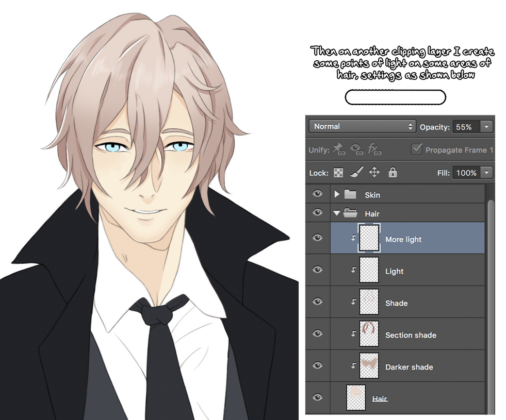Image resolution: width=506 pixels, height=420 pixels.
Task: Click the layers panel vertical scrollbar
Action: tap(491, 306)
